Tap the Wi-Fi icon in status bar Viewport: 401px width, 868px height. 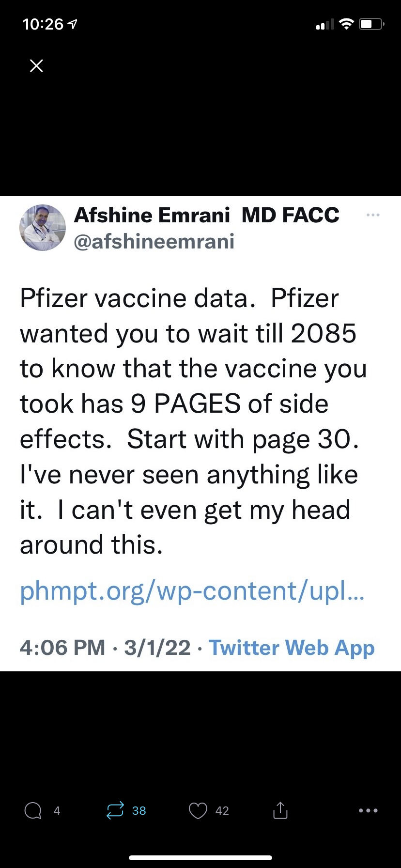tap(346, 24)
